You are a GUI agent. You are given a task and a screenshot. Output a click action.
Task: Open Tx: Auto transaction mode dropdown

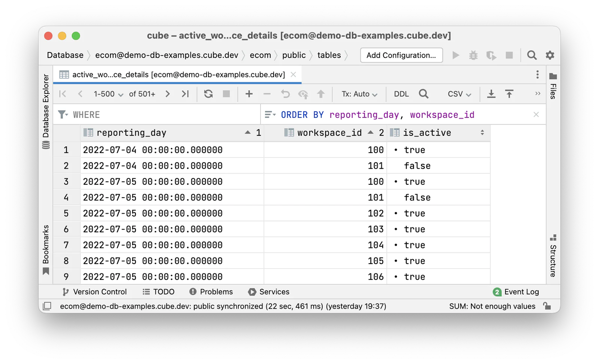[359, 94]
